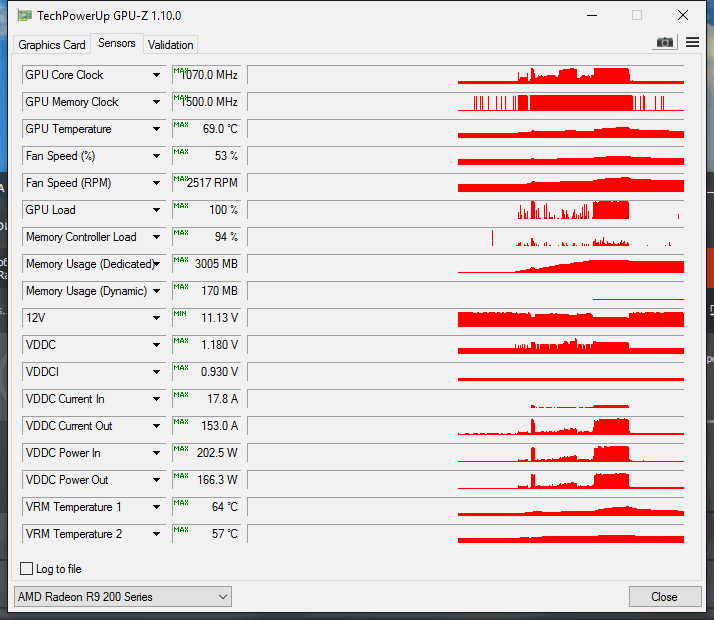Click the VDDC Power In graph

(466, 453)
